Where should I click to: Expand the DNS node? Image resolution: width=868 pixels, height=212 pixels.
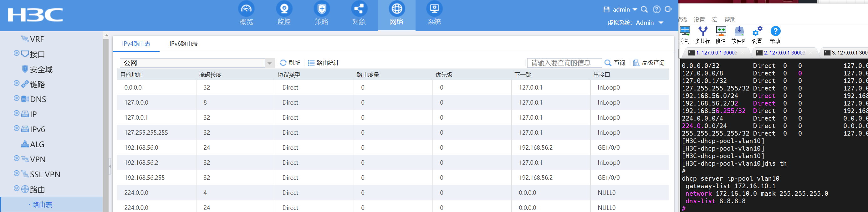pyautogui.click(x=16, y=98)
